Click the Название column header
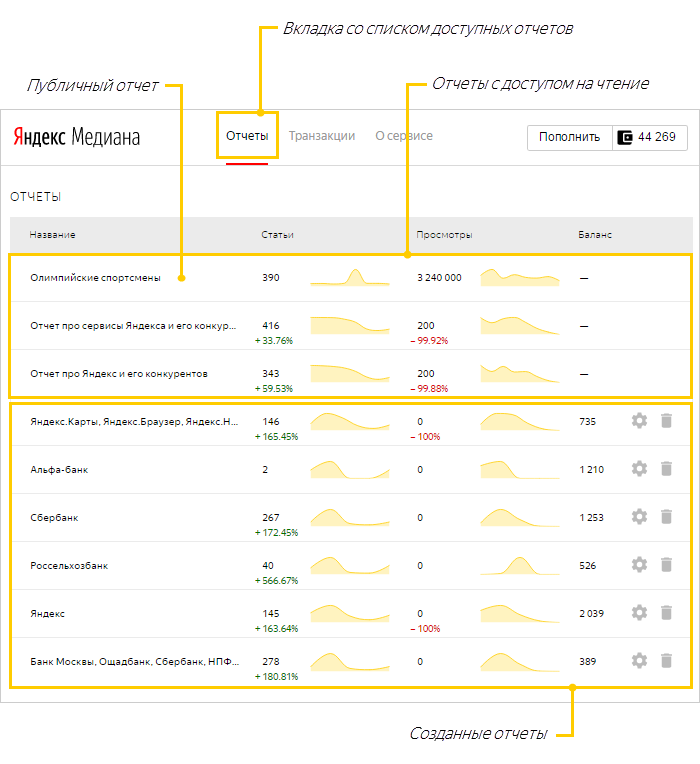 point(52,235)
